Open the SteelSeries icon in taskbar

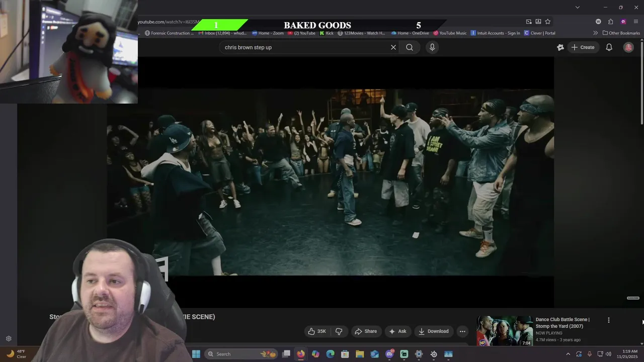click(434, 354)
